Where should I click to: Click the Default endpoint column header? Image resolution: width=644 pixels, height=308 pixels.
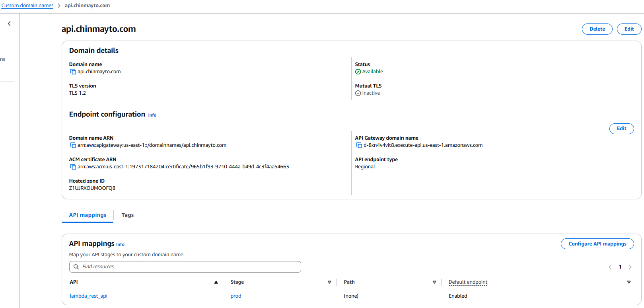(x=468, y=282)
